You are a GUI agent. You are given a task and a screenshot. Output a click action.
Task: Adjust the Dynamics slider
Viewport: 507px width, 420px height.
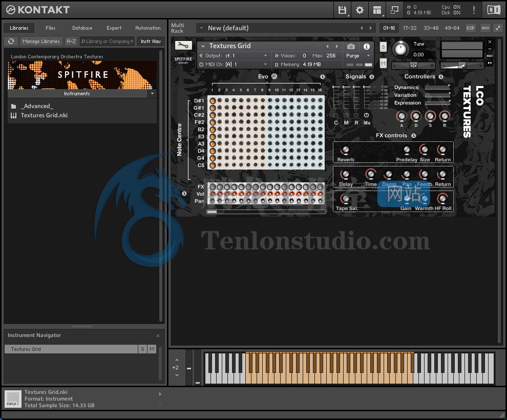click(437, 87)
